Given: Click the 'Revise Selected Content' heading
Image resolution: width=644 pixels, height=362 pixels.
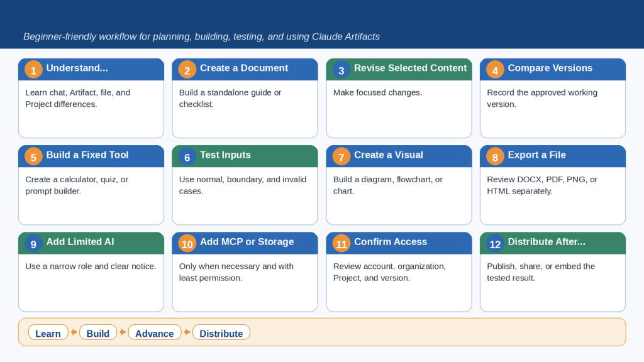Looking at the screenshot, I should [410, 68].
